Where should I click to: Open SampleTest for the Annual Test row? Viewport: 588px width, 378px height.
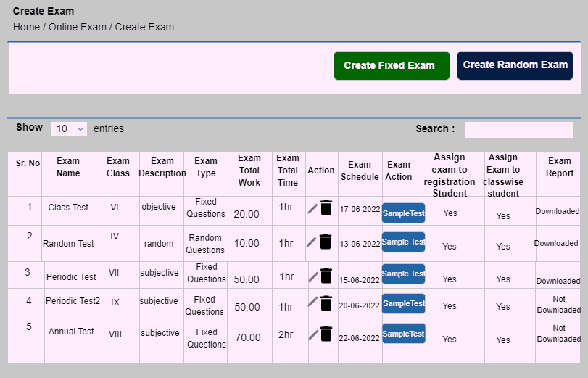click(x=404, y=334)
